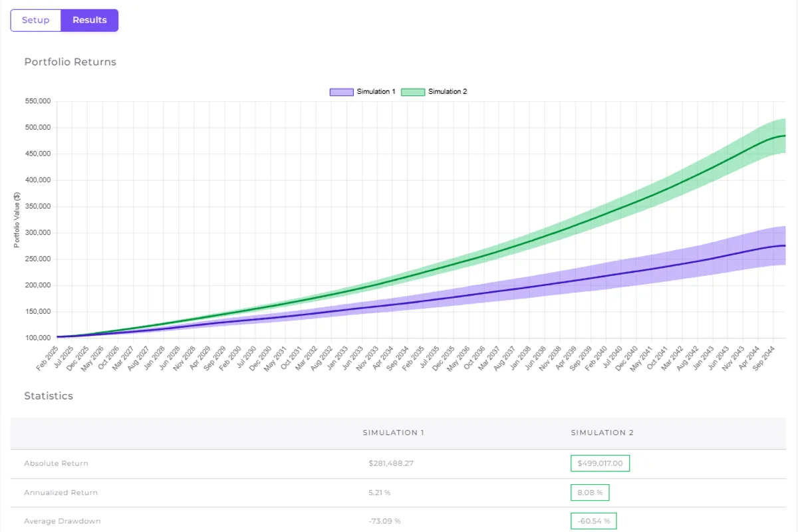This screenshot has height=532, width=798.
Task: Select the Average Drawdown row label
Action: click(62, 521)
